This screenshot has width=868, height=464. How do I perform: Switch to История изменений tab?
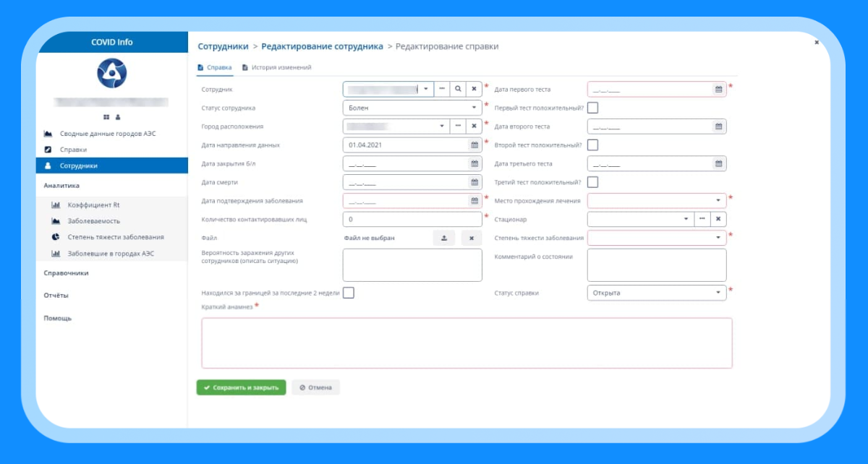[x=276, y=67]
